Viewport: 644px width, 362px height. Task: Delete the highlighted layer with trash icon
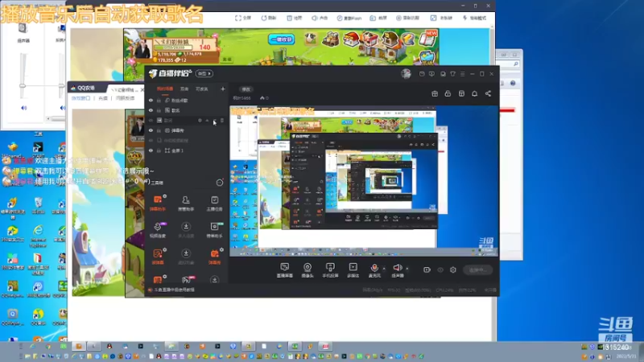(x=222, y=120)
